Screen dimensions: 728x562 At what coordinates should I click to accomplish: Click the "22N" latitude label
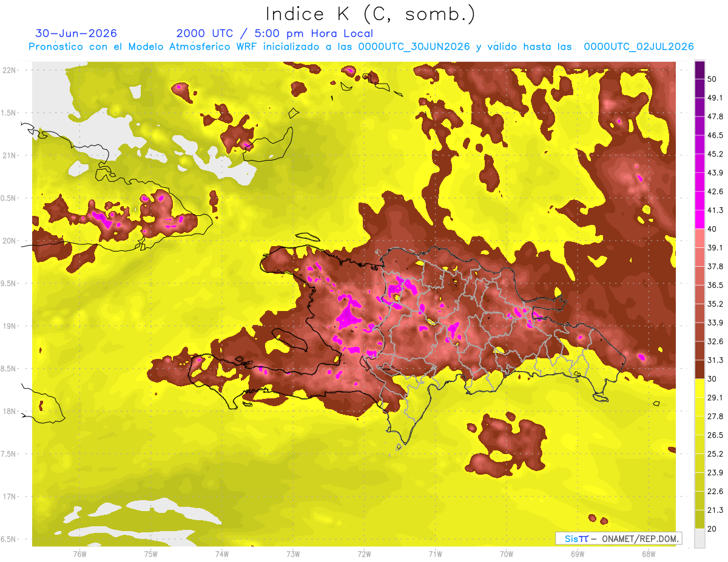pyautogui.click(x=10, y=70)
